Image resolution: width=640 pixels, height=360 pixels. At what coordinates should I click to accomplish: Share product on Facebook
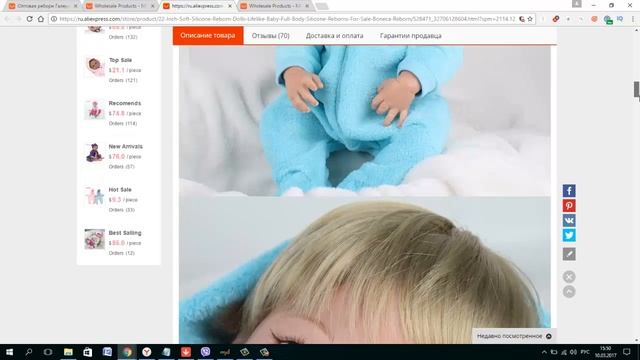coord(569,191)
